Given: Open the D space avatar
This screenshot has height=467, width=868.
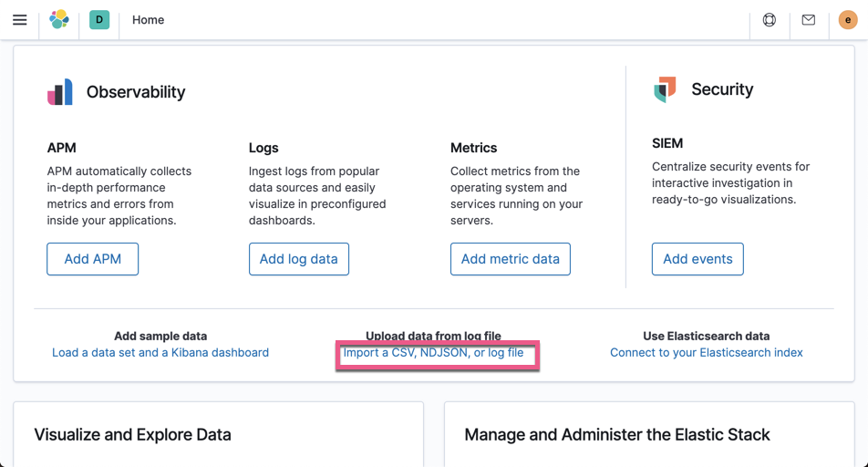Looking at the screenshot, I should coord(99,19).
